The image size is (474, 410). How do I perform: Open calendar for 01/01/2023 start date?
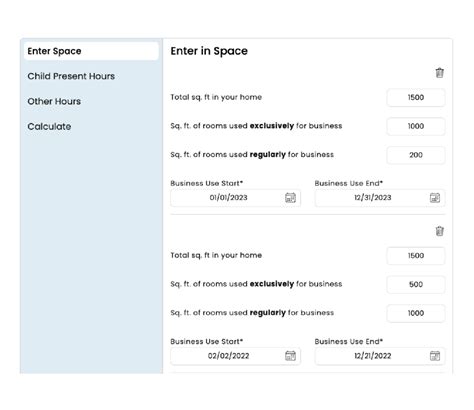click(290, 198)
